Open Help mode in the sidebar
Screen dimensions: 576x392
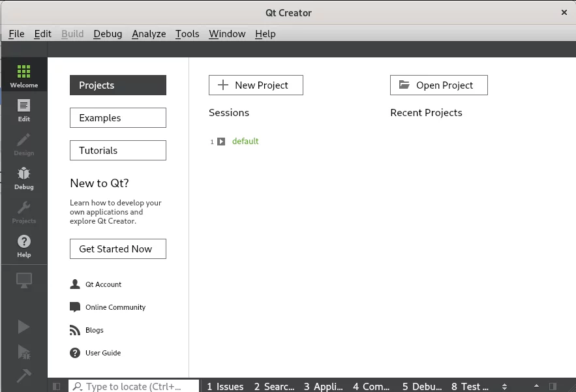(x=24, y=245)
